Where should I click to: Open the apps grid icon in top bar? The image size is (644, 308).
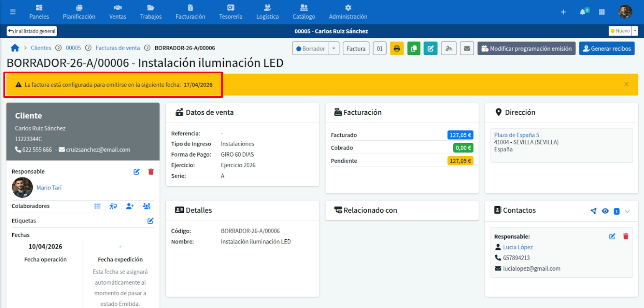point(602,12)
